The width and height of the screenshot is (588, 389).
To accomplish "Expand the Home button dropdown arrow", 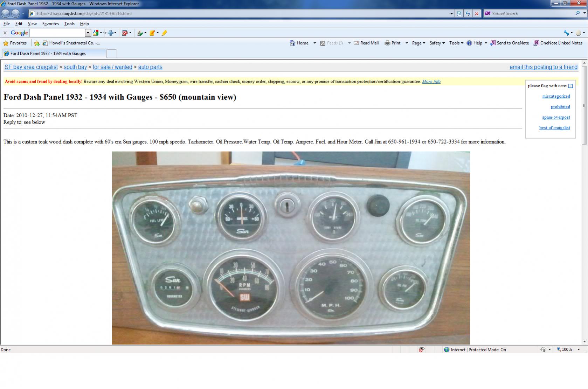I will [314, 43].
